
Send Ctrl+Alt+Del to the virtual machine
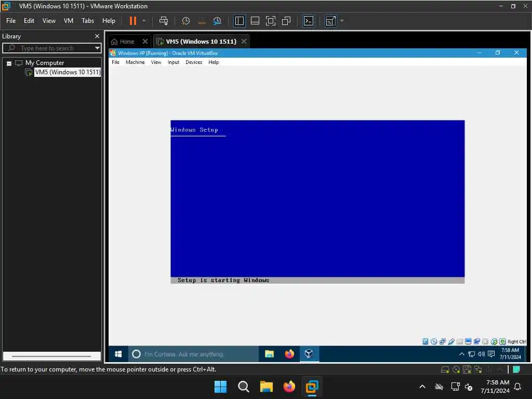[164, 21]
